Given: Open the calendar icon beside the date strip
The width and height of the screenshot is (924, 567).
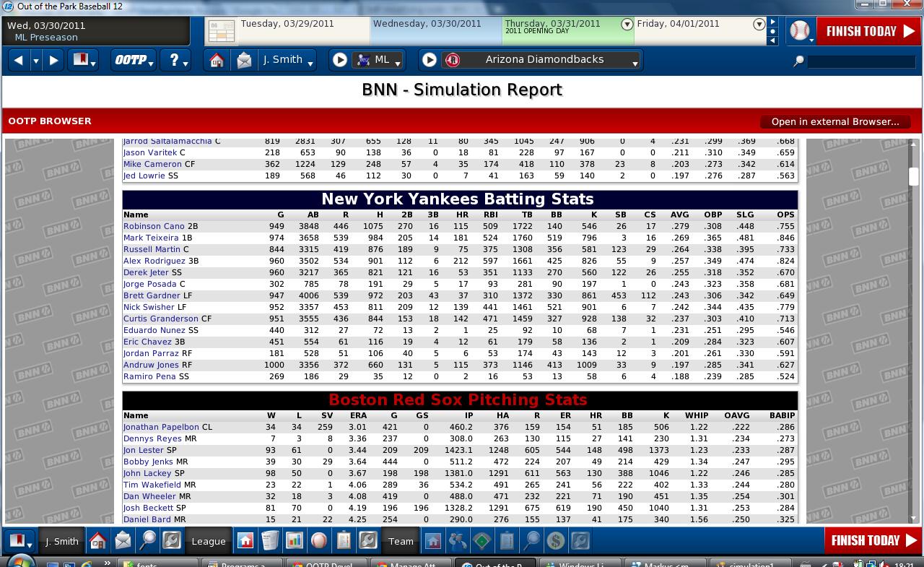Looking at the screenshot, I should coord(222,31).
